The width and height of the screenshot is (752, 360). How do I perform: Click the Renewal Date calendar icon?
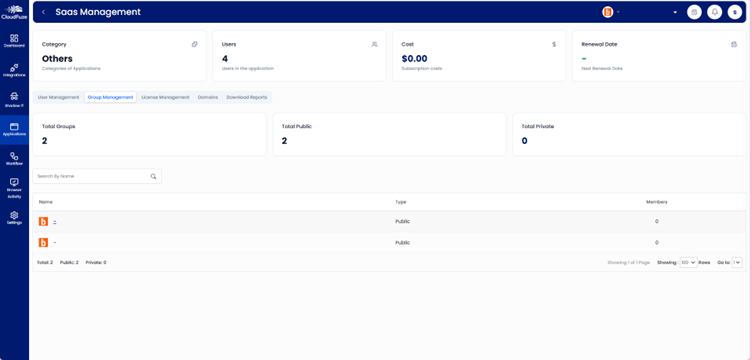[734, 44]
